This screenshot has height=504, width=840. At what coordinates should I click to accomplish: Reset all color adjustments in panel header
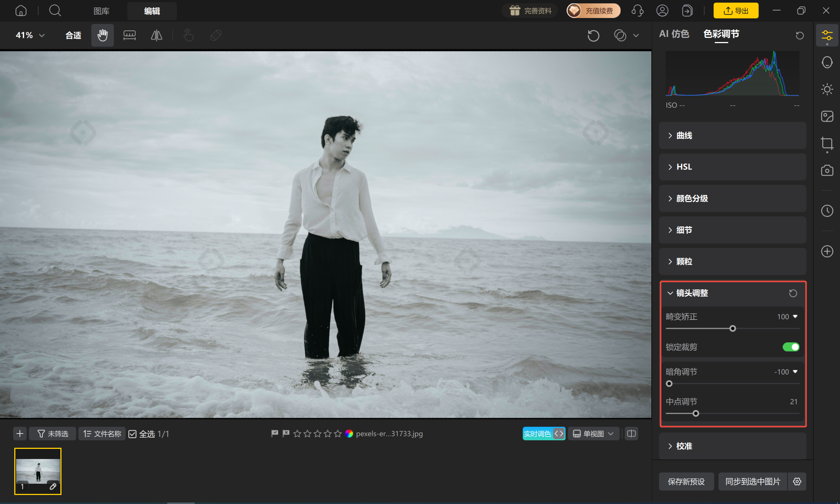coord(799,35)
